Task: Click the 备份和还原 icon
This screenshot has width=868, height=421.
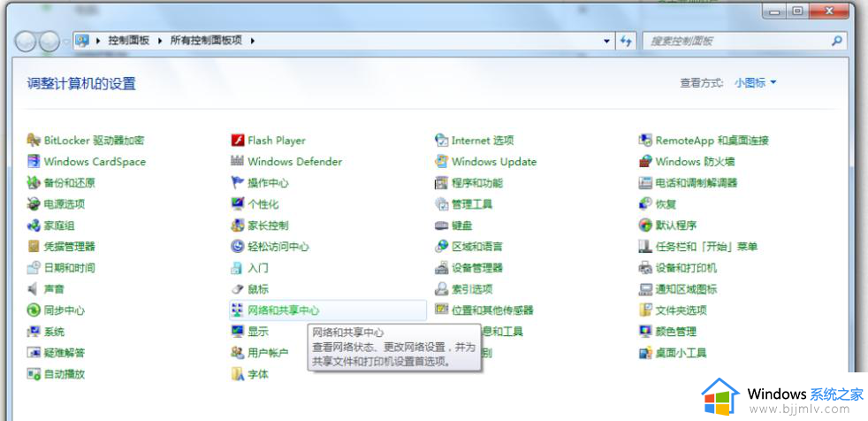Action: pyautogui.click(x=34, y=182)
